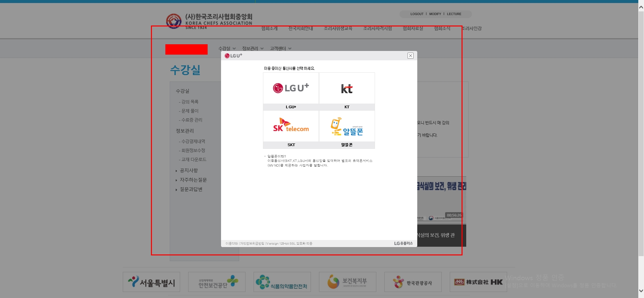This screenshot has height=298, width=644.
Task: Open the 협회소개 main menu
Action: (x=269, y=28)
